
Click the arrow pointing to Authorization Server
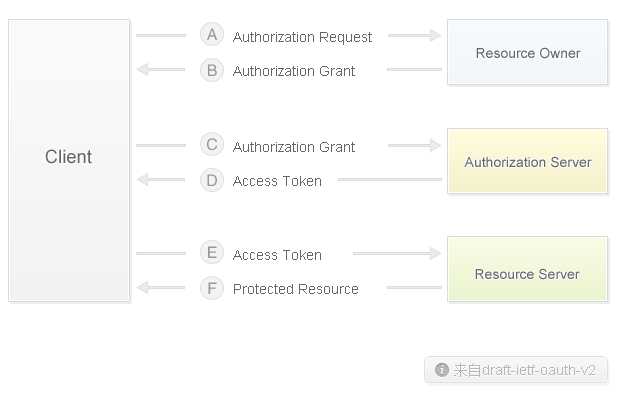(x=414, y=145)
